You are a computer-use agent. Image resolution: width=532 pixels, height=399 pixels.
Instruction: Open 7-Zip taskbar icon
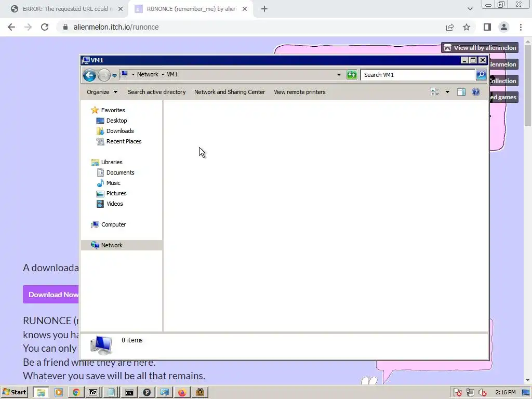94,392
